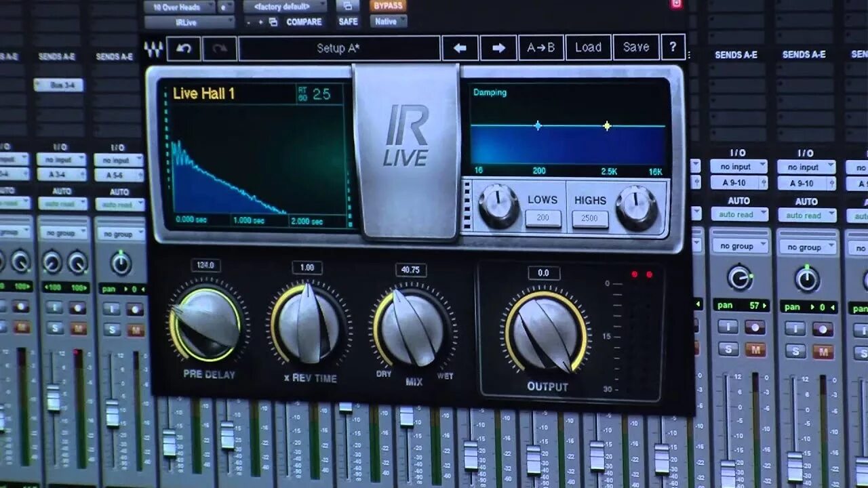Click pan knob on the A 5-6 channel
The height and width of the screenshot is (488, 868).
[121, 263]
